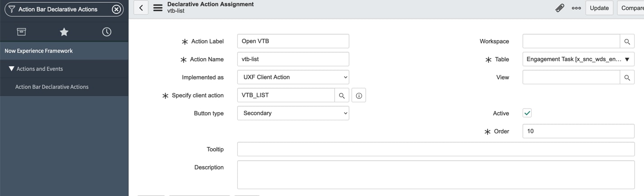Show favorites with the star icon
The width and height of the screenshot is (644, 196).
[x=64, y=32]
